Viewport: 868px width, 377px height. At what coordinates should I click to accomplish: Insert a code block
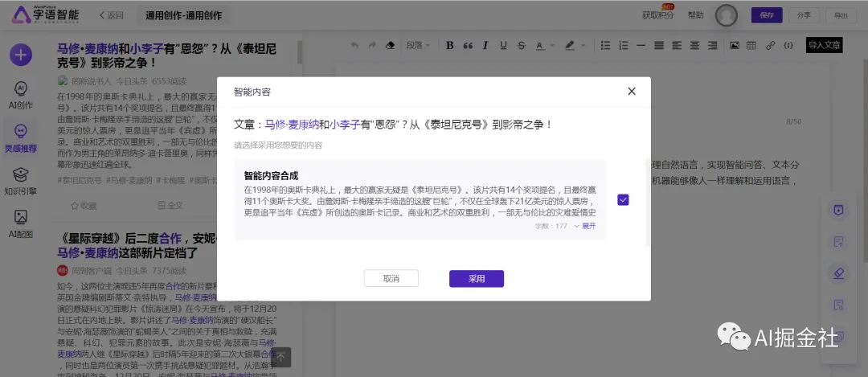coord(788,45)
